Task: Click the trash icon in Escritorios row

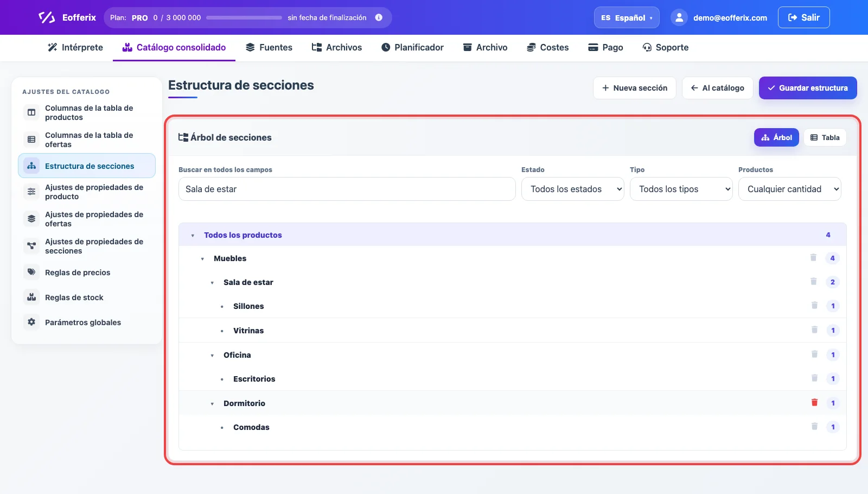Action: coord(814,378)
